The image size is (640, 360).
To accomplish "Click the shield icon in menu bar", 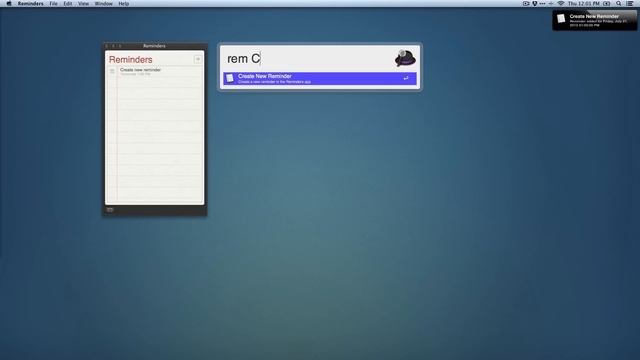I will [x=534, y=4].
